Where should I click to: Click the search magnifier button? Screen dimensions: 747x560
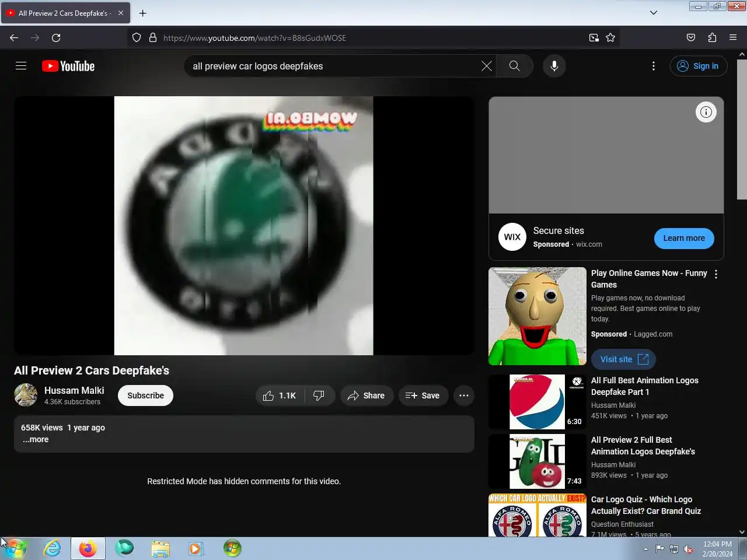tap(514, 66)
